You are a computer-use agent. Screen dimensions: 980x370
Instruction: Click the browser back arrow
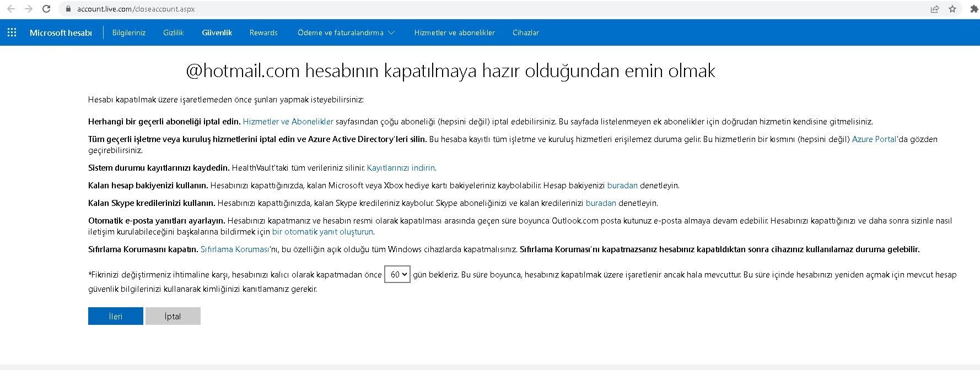(11, 9)
